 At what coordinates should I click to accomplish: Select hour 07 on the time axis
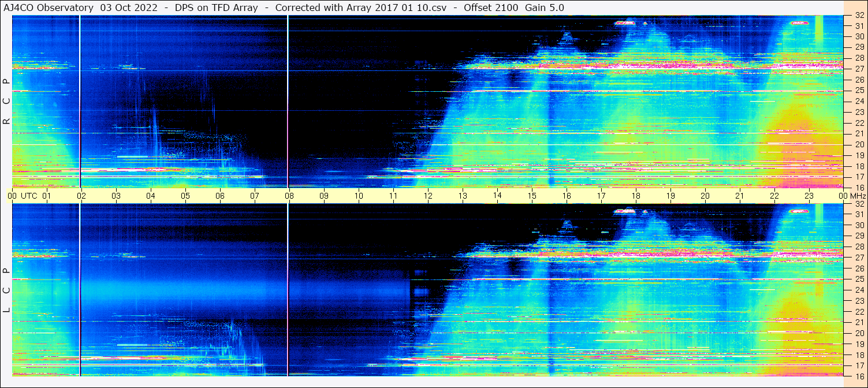point(255,196)
